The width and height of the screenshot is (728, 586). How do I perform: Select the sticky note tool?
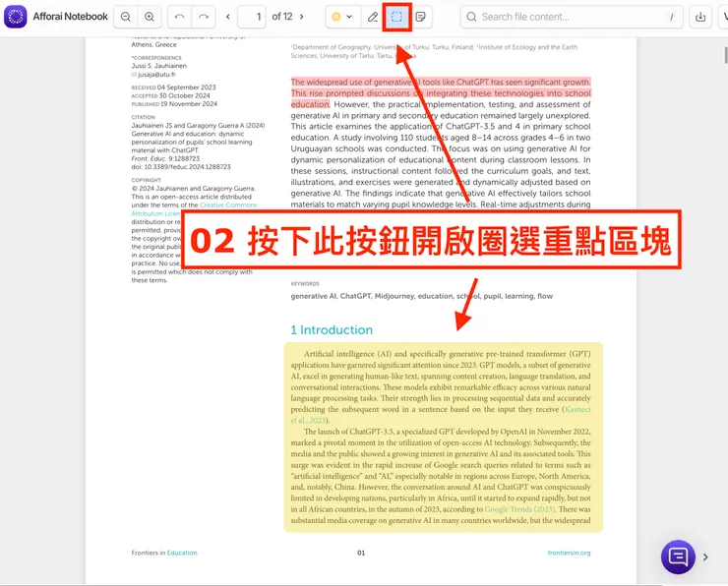421,17
